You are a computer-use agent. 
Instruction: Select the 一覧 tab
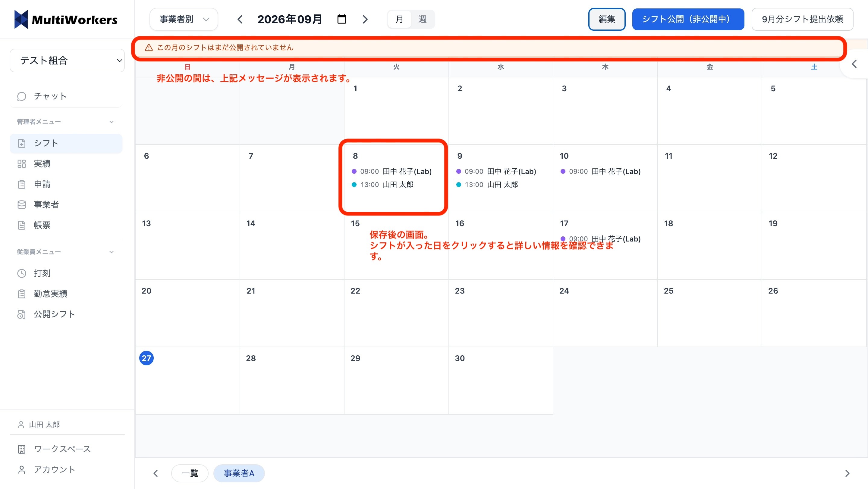click(190, 473)
